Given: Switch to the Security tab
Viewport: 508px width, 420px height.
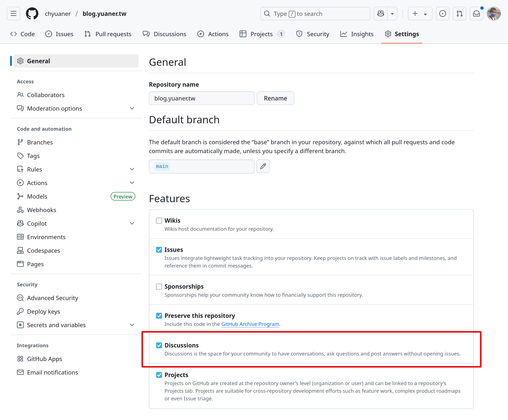Looking at the screenshot, I should [313, 34].
